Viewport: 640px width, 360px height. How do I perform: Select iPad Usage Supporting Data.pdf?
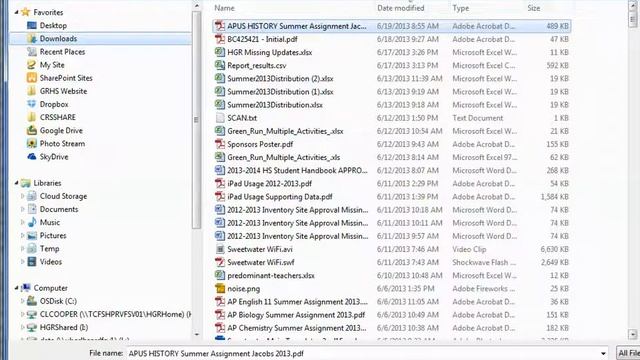tap(392, 197)
